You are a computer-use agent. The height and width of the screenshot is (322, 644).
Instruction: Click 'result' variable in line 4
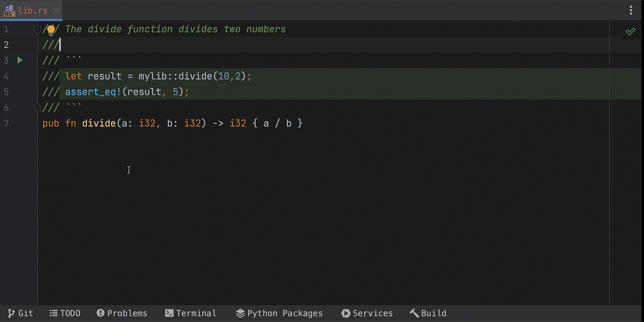(105, 76)
